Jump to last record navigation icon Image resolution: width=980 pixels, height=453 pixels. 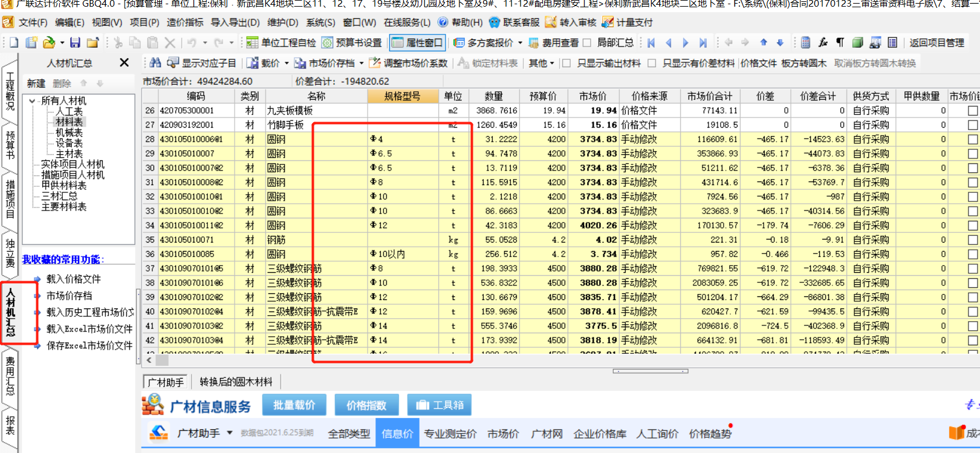pos(703,42)
